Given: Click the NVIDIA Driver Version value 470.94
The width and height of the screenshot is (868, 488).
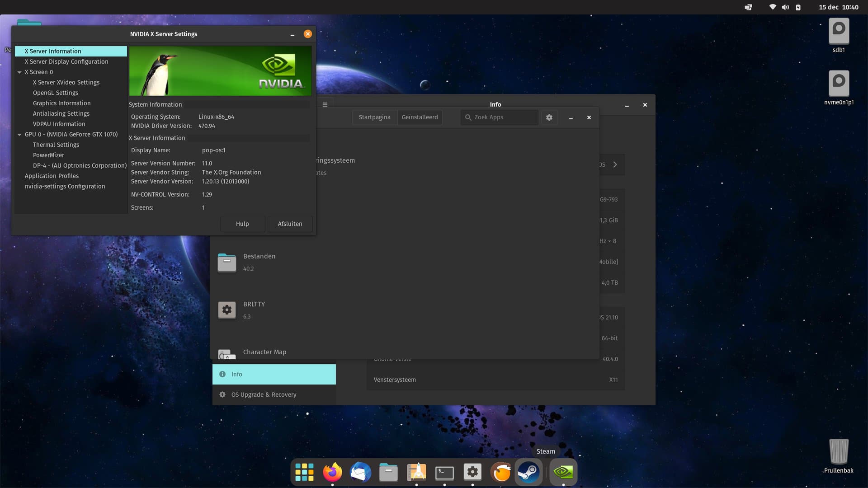Looking at the screenshot, I should [207, 126].
